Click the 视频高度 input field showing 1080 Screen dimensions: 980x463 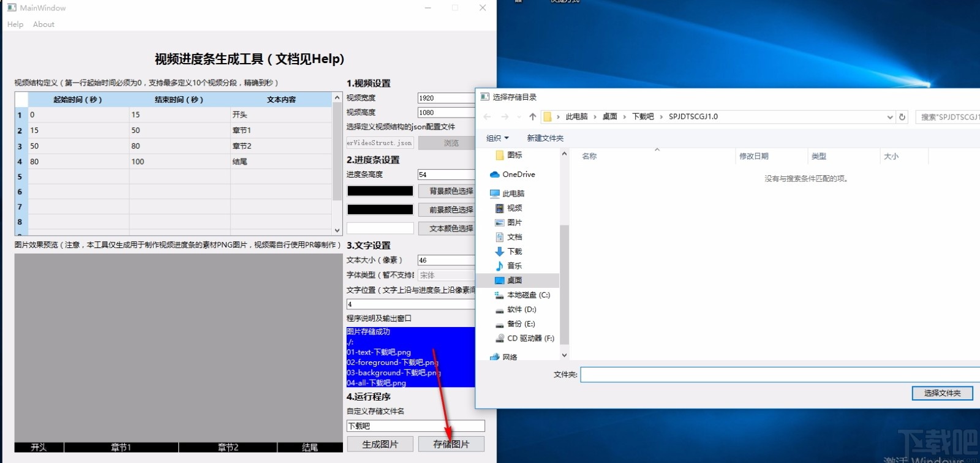[447, 113]
